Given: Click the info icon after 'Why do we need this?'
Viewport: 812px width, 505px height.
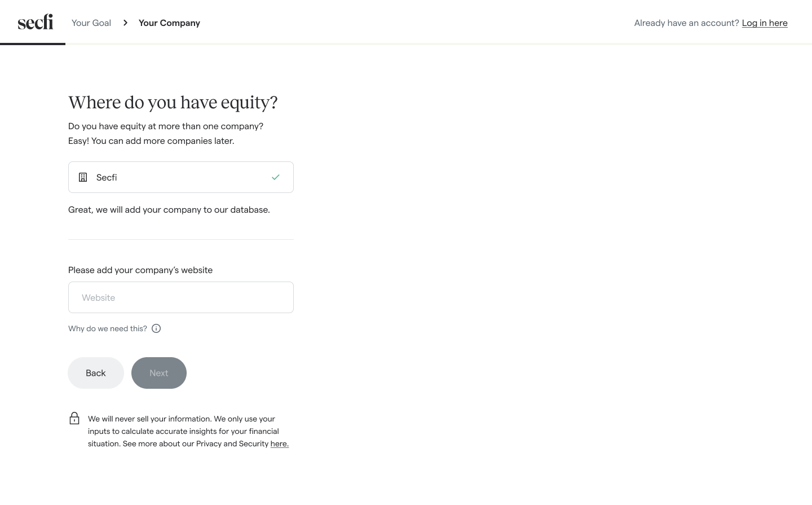Looking at the screenshot, I should point(156,328).
